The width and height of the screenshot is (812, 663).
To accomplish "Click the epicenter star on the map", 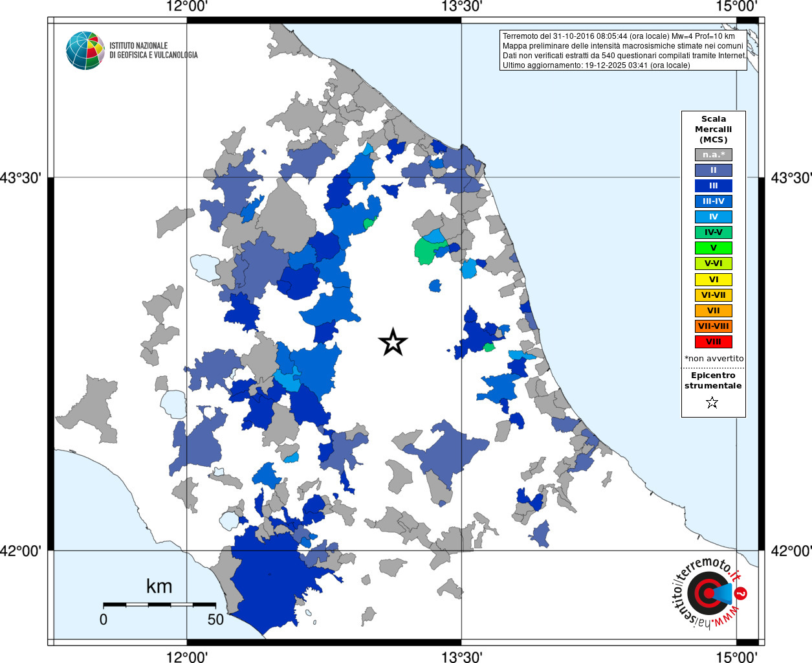I will (x=393, y=342).
